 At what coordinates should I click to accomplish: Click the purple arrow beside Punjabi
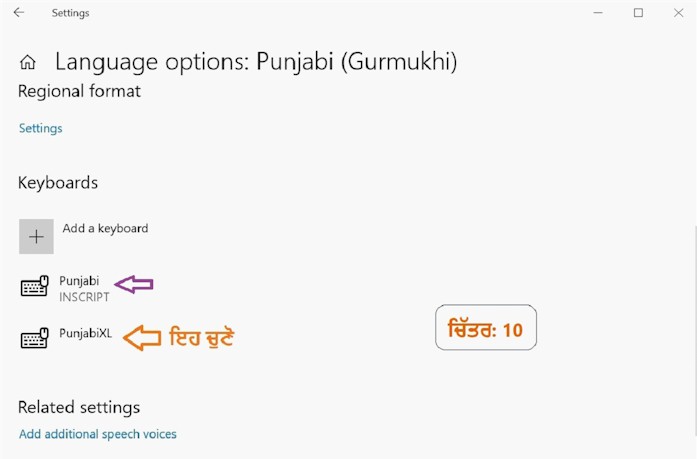pyautogui.click(x=134, y=284)
